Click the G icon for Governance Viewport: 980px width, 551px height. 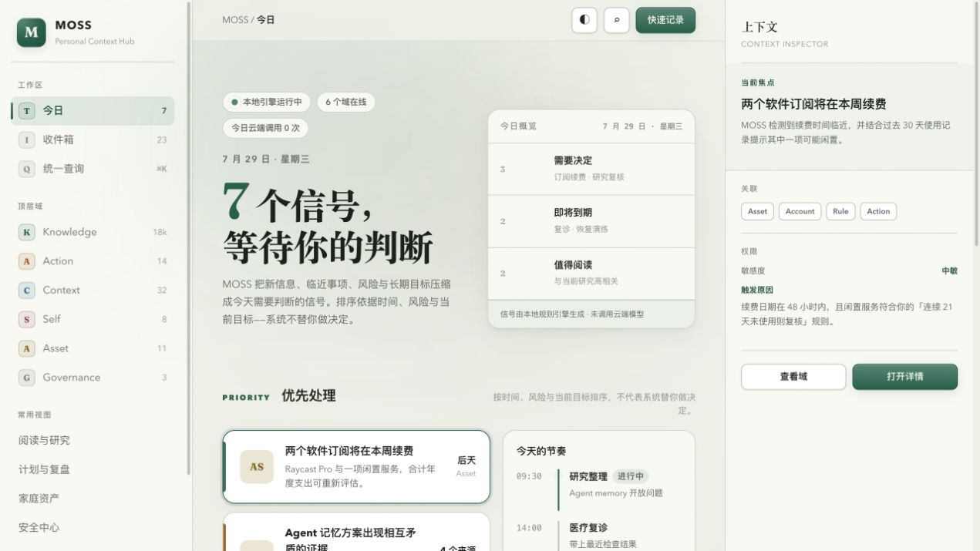[27, 378]
